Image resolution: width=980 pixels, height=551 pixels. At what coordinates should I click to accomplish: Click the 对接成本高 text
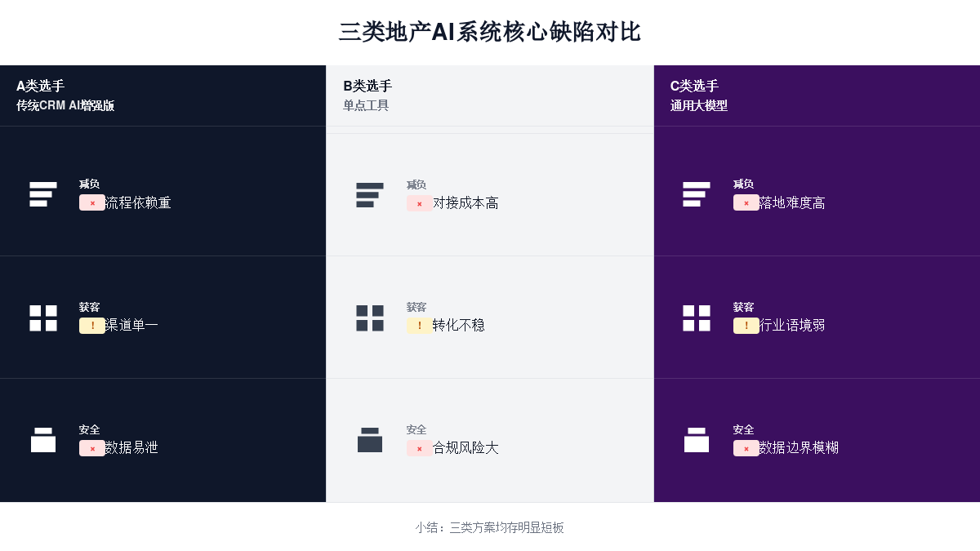(465, 203)
